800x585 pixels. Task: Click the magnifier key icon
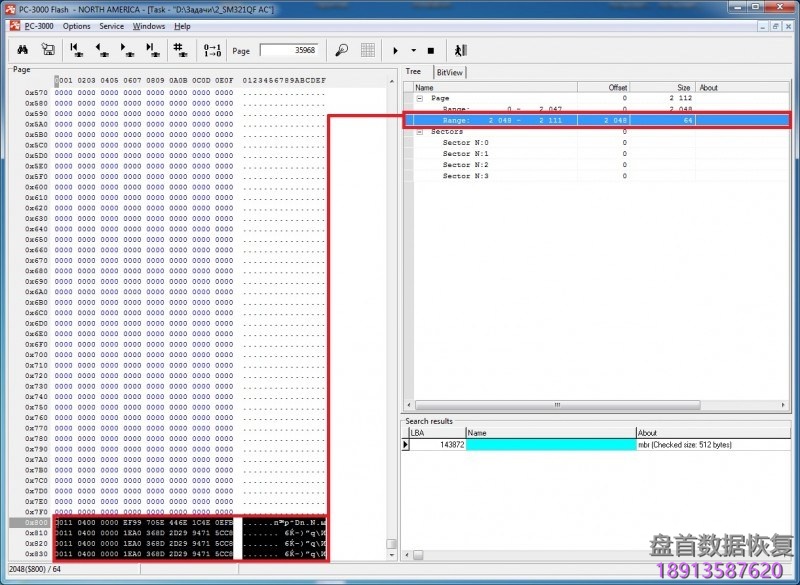tap(341, 50)
